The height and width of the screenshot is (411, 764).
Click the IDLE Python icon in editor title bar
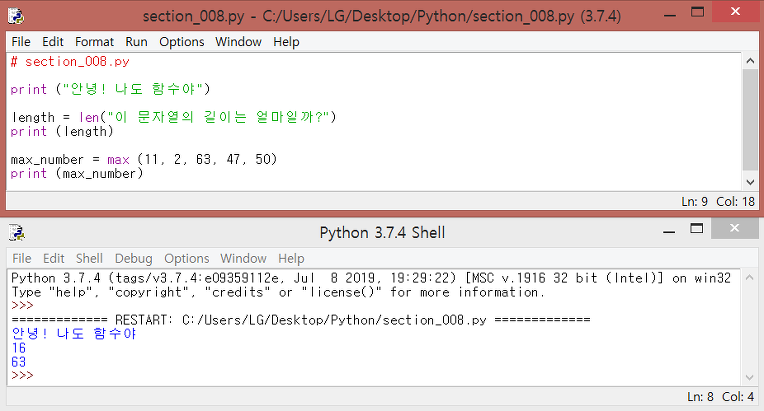(16, 16)
